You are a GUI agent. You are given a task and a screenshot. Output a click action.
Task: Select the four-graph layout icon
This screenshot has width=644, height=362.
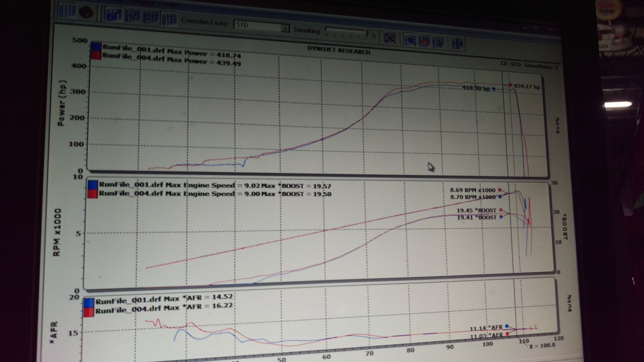point(169,19)
